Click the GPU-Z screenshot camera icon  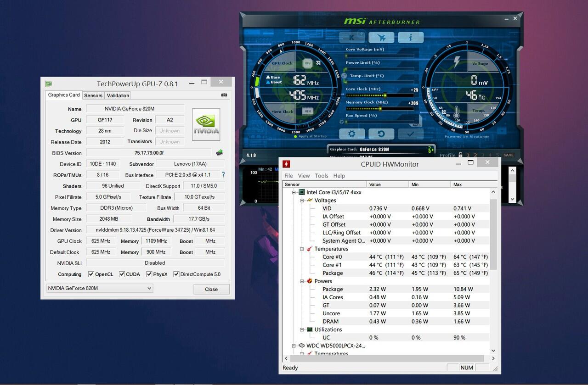[x=224, y=95]
